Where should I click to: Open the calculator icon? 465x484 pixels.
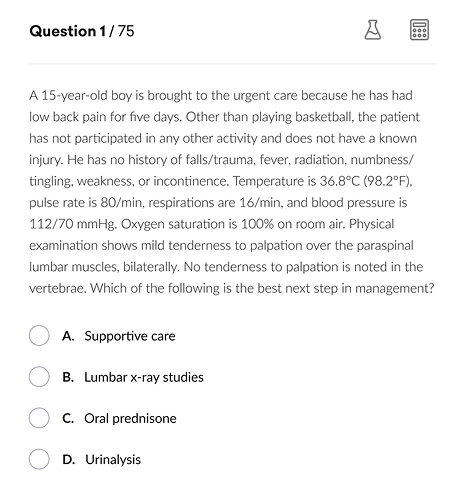click(x=419, y=30)
